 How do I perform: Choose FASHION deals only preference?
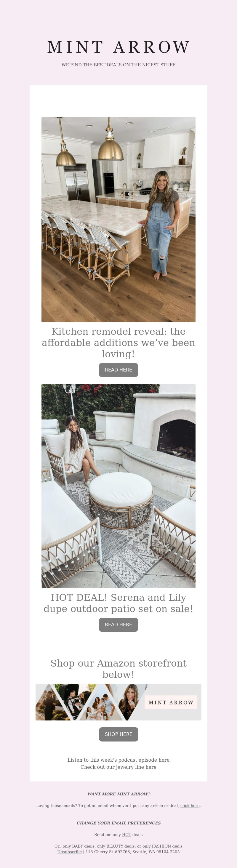coord(161,846)
